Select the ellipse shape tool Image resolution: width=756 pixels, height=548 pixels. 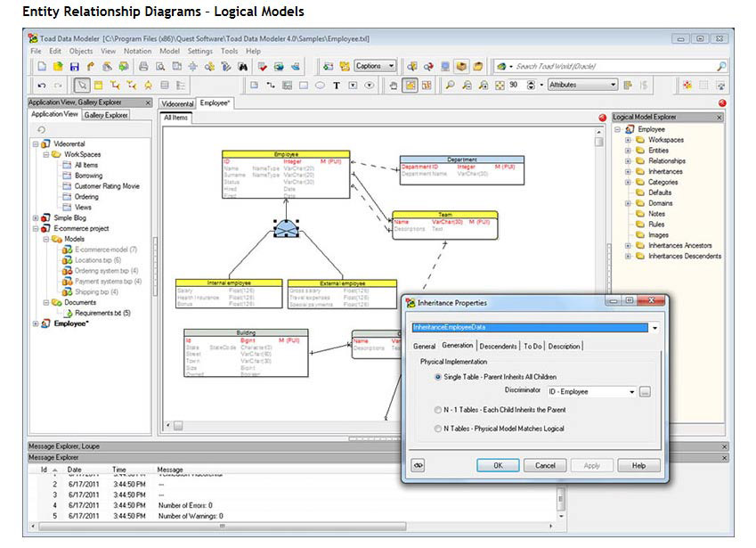point(320,86)
